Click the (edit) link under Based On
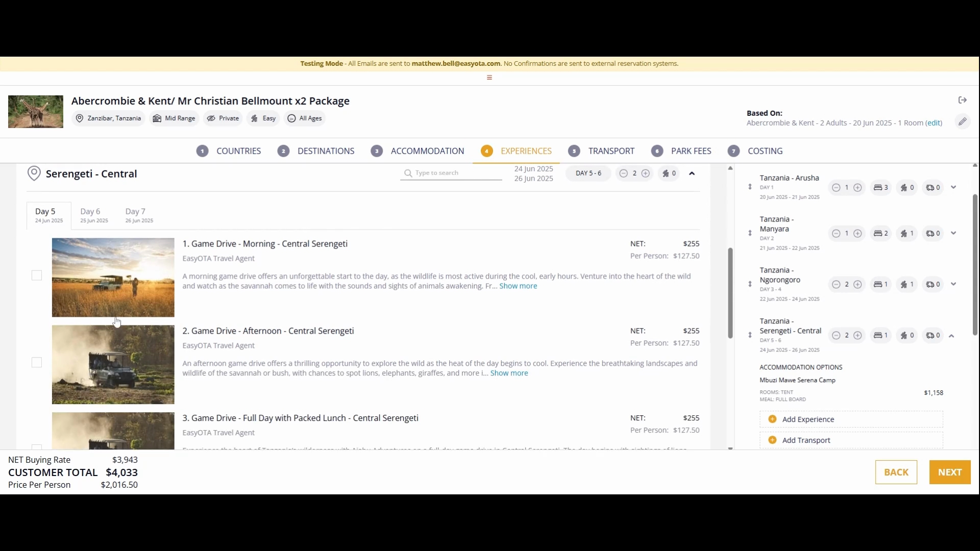Image resolution: width=980 pixels, height=551 pixels. click(934, 123)
